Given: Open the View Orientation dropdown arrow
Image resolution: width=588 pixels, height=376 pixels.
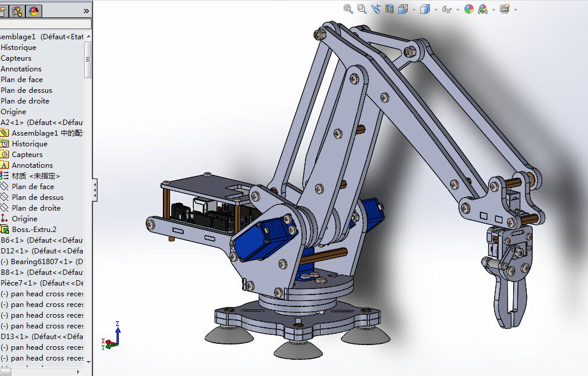Looking at the screenshot, I should point(414,10).
